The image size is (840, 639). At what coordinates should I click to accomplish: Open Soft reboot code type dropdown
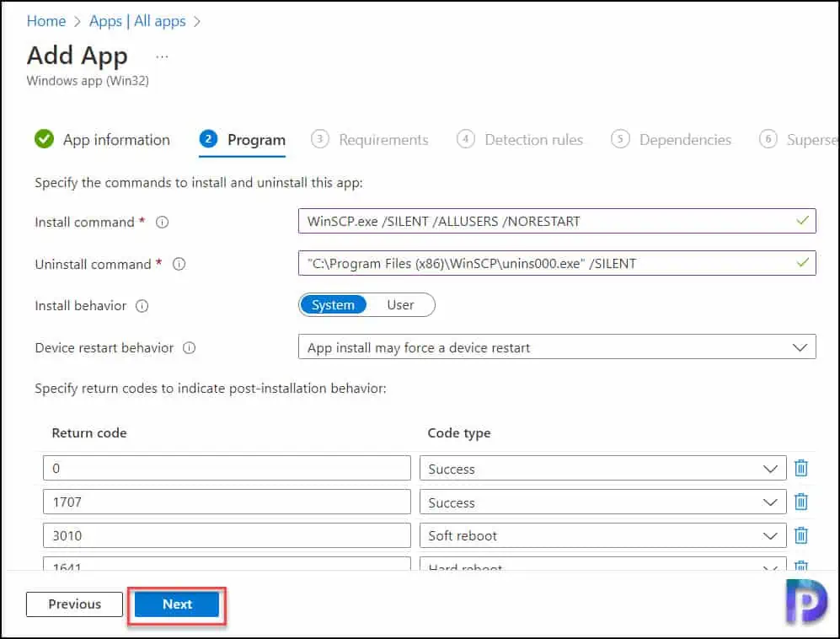pos(602,535)
